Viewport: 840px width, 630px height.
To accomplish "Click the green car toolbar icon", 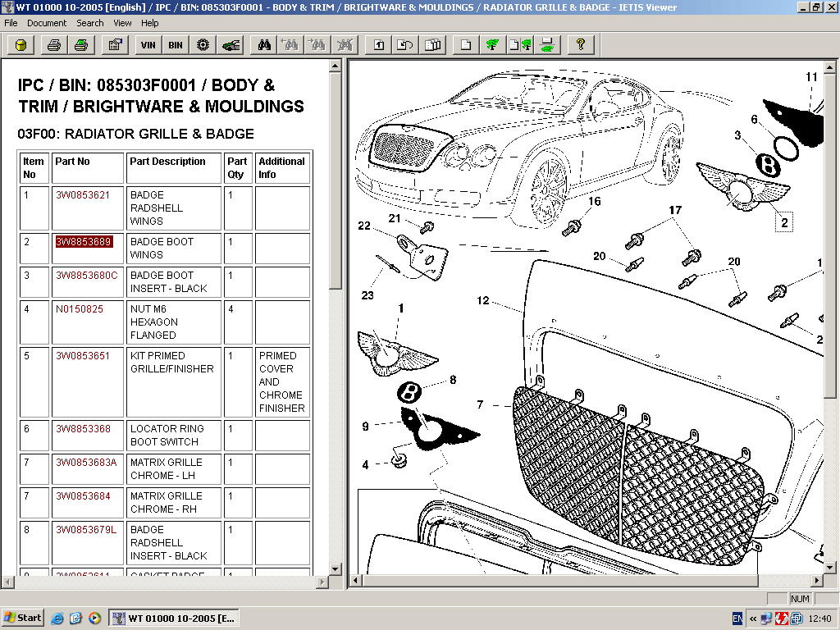I will [231, 45].
